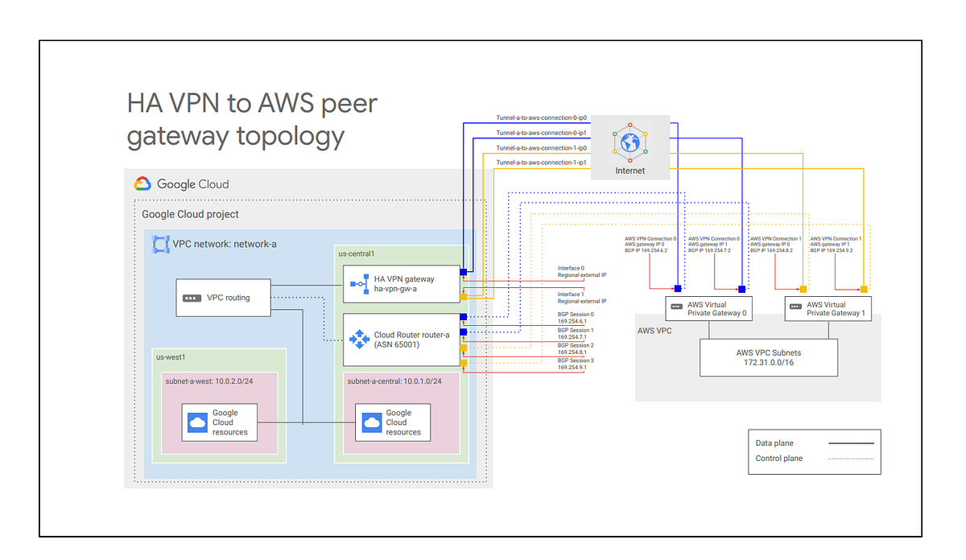Select the HA VPN gateway icon

pos(361,283)
